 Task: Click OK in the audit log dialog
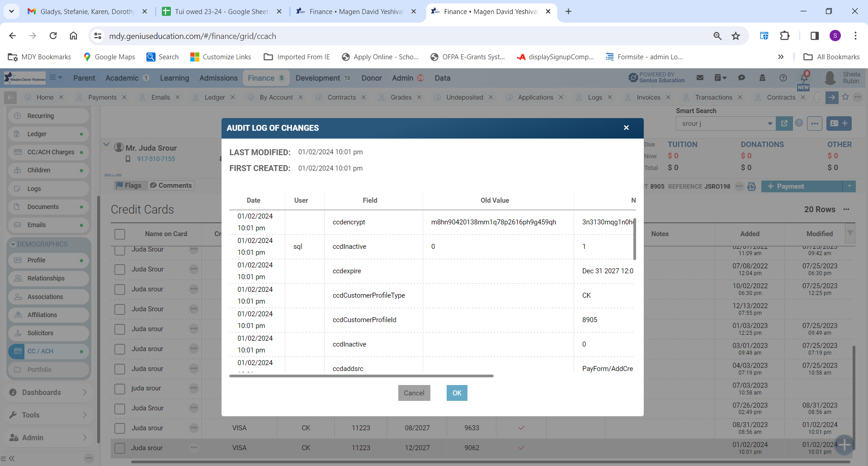click(457, 393)
